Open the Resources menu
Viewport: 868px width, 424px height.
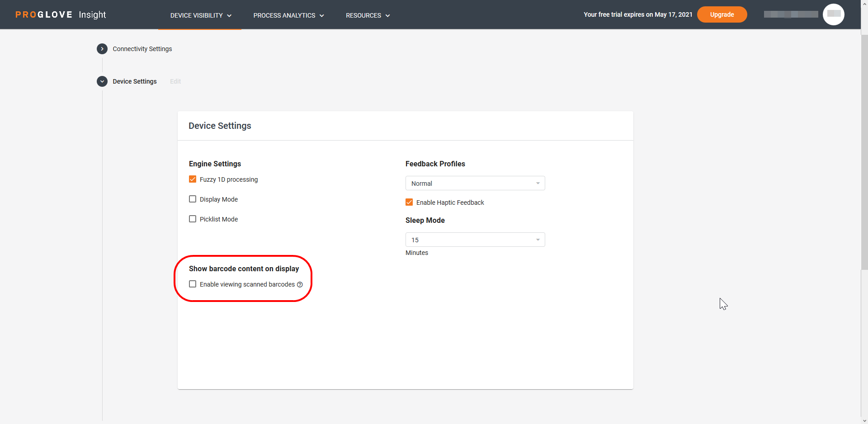tap(368, 15)
